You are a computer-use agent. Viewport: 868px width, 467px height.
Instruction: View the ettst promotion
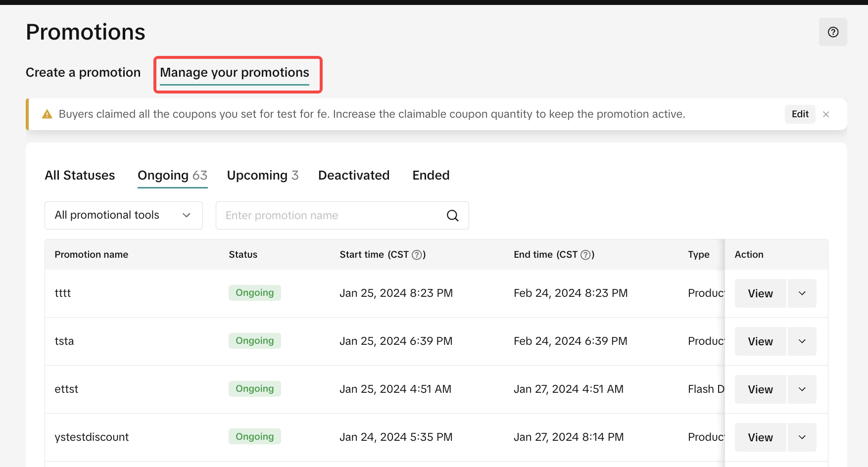click(760, 389)
